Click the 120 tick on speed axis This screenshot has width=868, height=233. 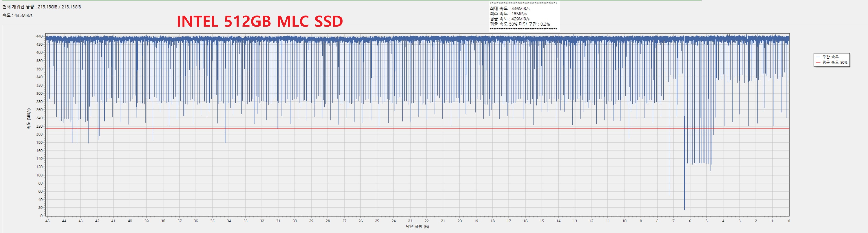[x=39, y=167]
